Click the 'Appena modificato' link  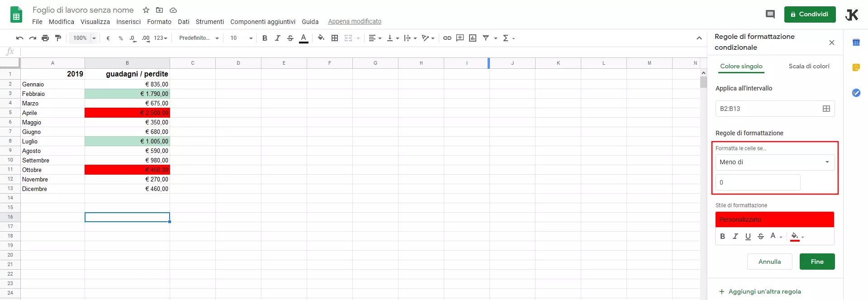[x=355, y=22]
